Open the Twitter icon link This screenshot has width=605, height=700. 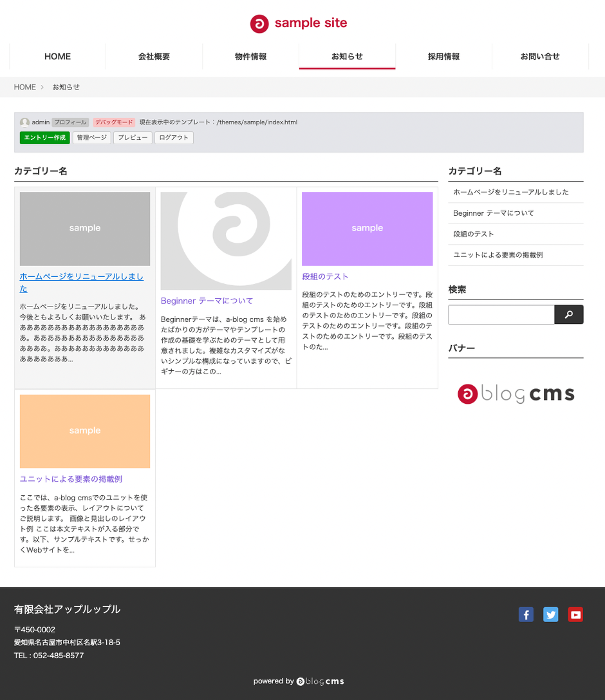[x=550, y=614]
